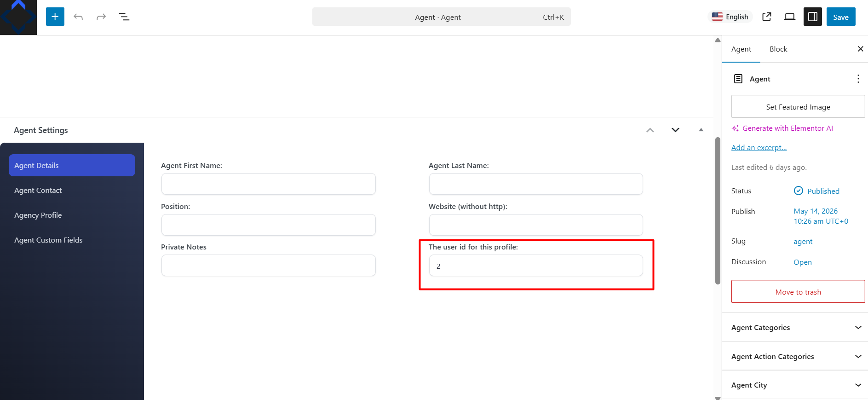Focus the Agent Last Name field
Viewport: 868px width, 400px height.
[536, 184]
